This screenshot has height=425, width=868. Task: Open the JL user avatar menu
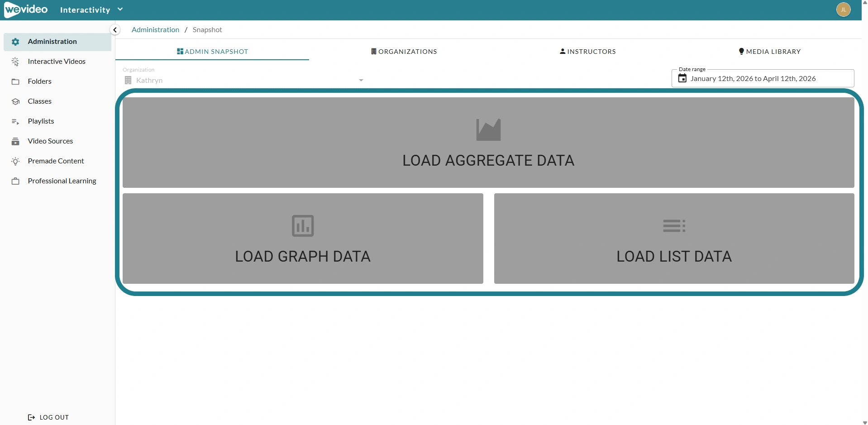pos(843,10)
